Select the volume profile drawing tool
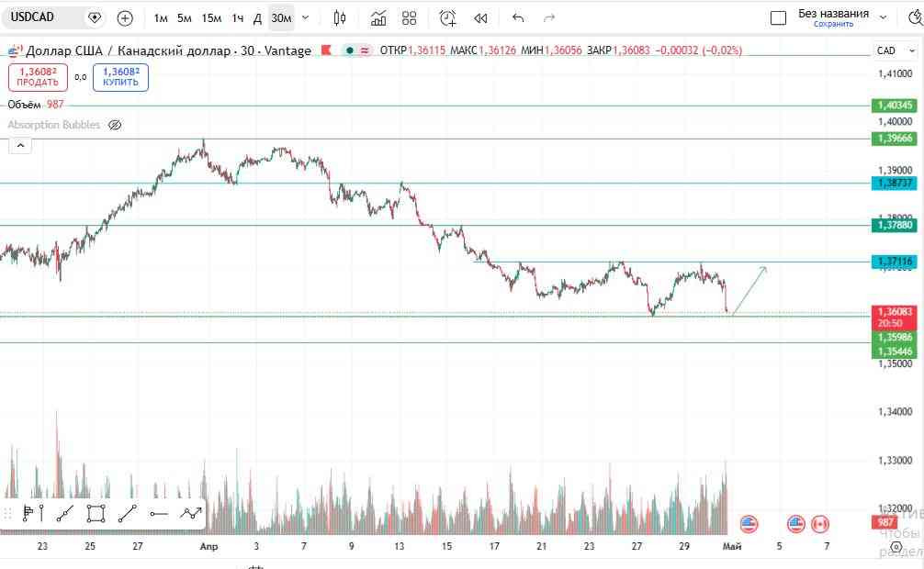Screen dimensions: 924x569 [33, 514]
